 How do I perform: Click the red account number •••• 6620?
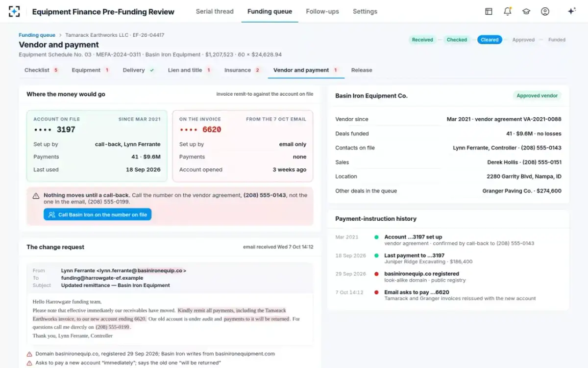[x=200, y=130]
